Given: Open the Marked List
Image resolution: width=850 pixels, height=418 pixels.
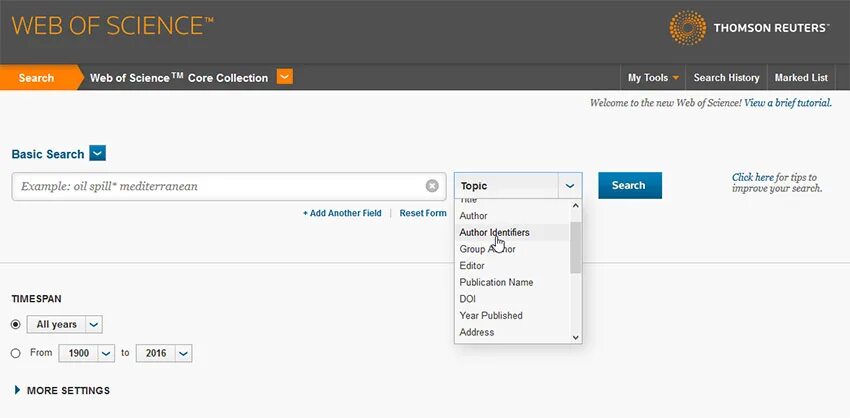Looking at the screenshot, I should coord(801,78).
